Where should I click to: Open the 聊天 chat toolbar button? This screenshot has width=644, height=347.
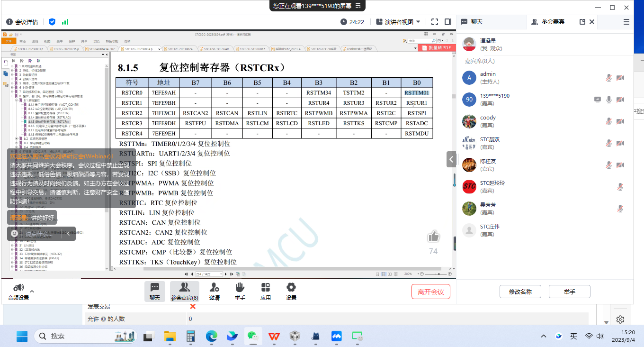click(x=155, y=291)
